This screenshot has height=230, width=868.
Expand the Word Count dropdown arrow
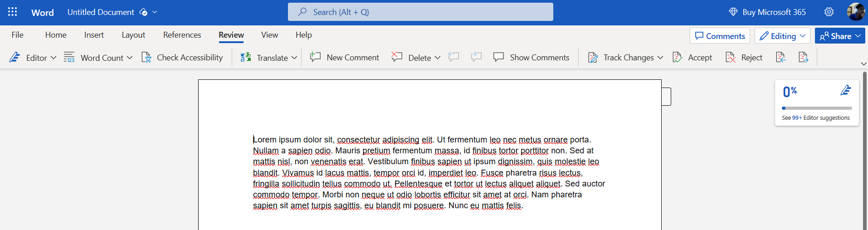coord(130,58)
